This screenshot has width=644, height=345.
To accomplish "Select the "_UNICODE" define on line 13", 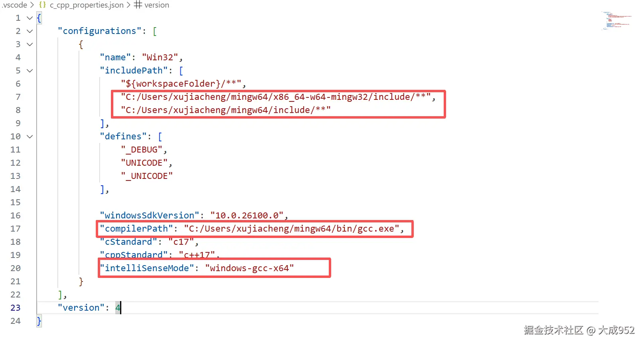I will pos(147,176).
